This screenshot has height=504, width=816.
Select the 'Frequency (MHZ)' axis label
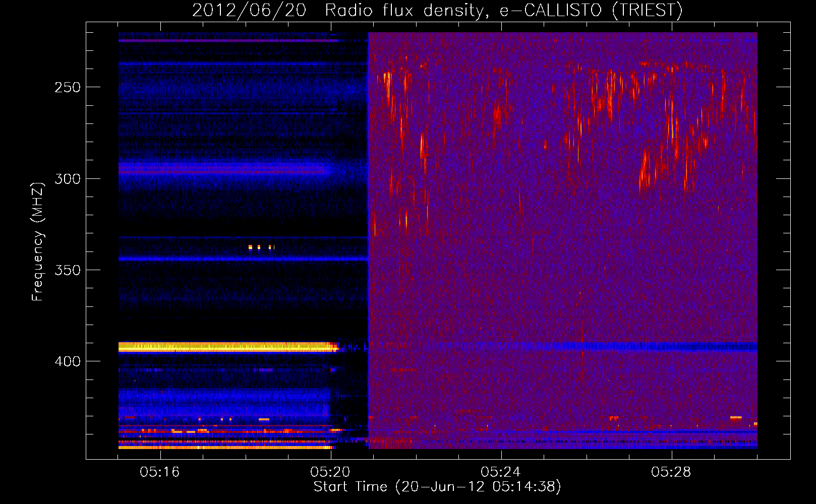pos(38,242)
